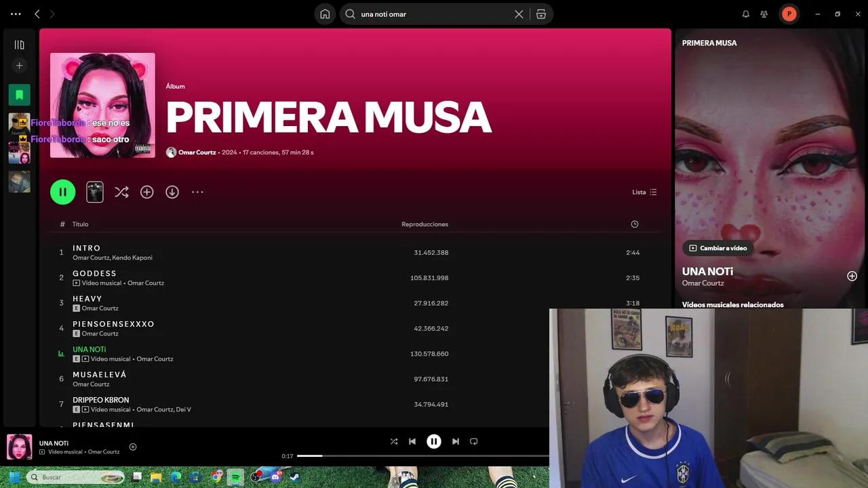868x488 pixels.
Task: Open Kendo Kaponi artist link
Action: pyautogui.click(x=132, y=258)
